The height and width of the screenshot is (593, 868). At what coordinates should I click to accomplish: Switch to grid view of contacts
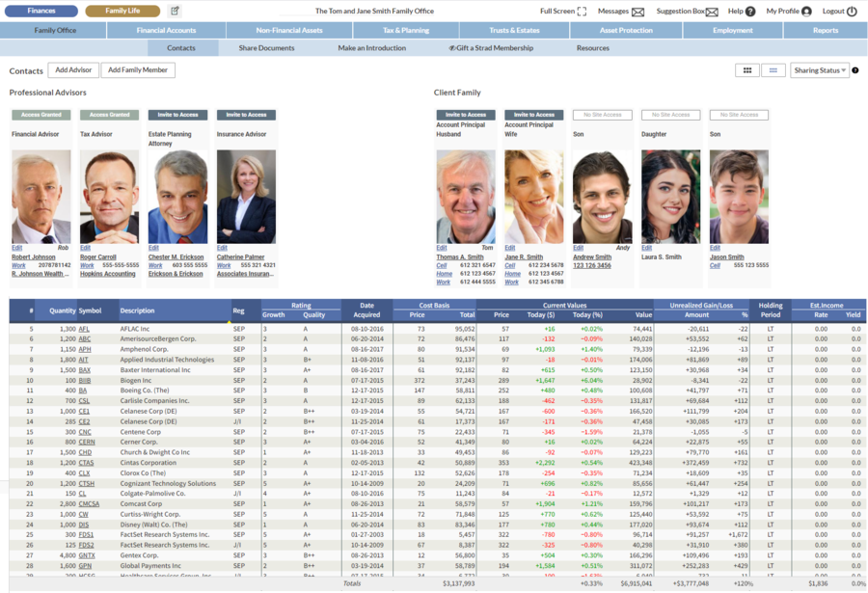coord(746,70)
